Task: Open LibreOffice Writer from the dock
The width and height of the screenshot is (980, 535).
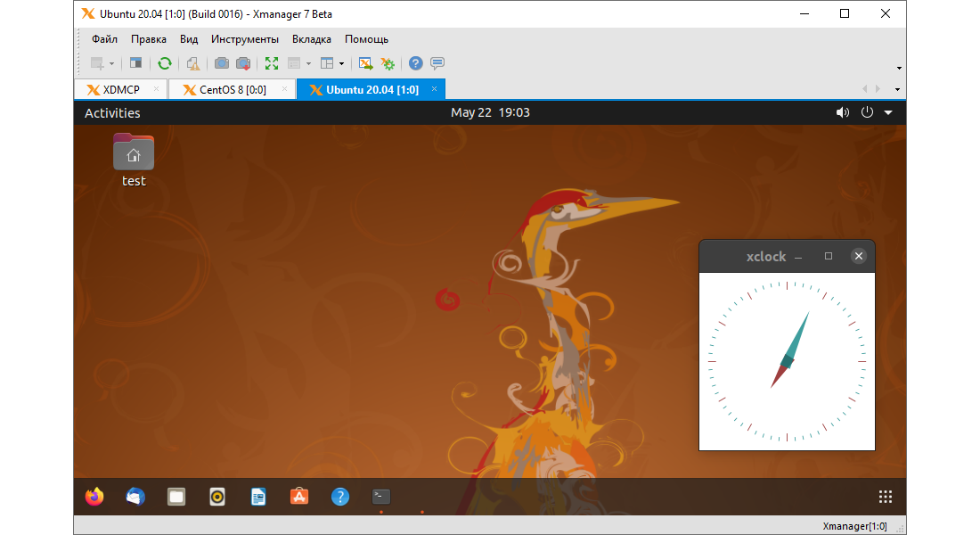Action: click(x=258, y=497)
